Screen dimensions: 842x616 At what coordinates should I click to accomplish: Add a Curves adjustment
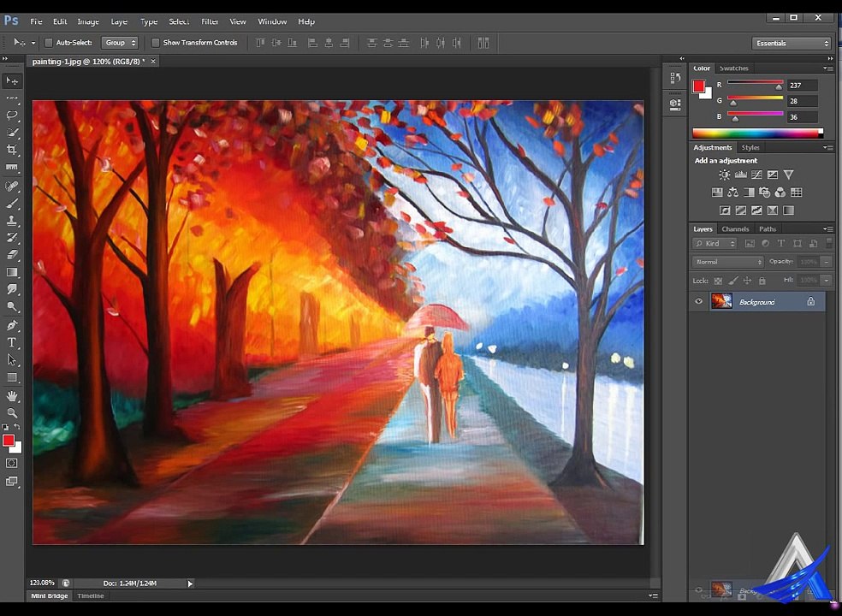click(756, 175)
